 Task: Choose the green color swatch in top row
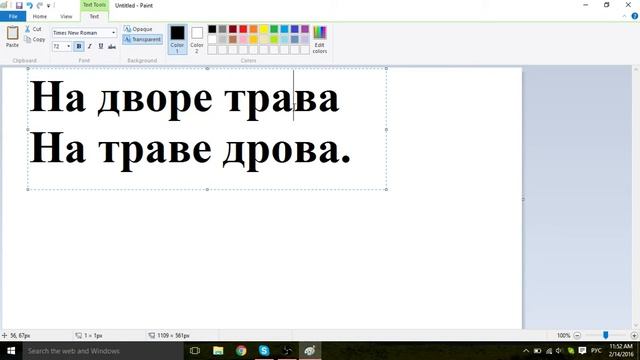pyautogui.click(x=274, y=29)
